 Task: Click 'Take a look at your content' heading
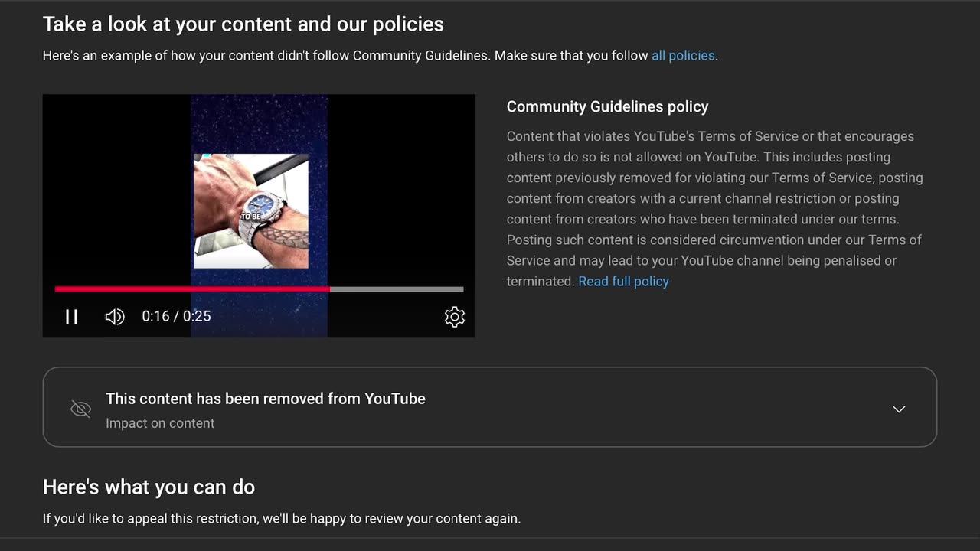(243, 24)
